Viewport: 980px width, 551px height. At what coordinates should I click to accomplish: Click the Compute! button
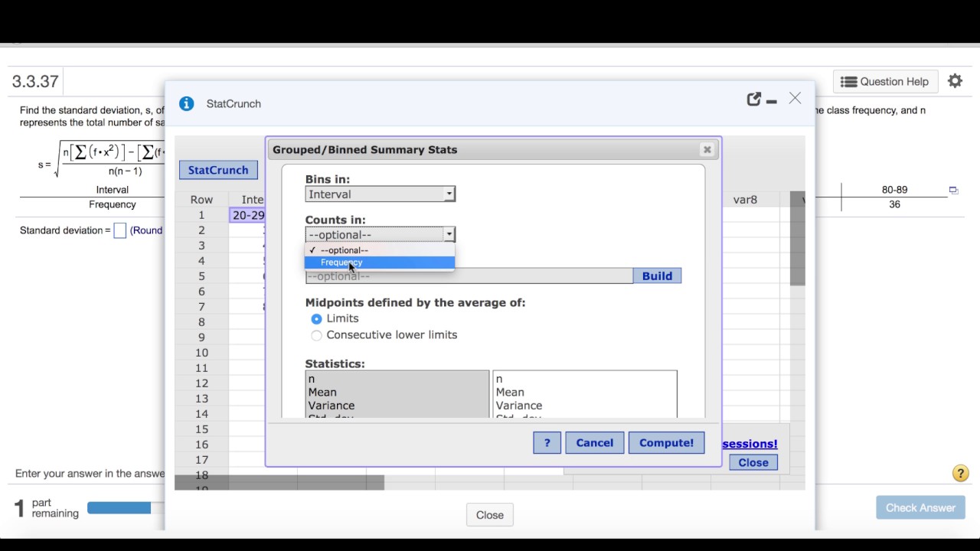[666, 442]
